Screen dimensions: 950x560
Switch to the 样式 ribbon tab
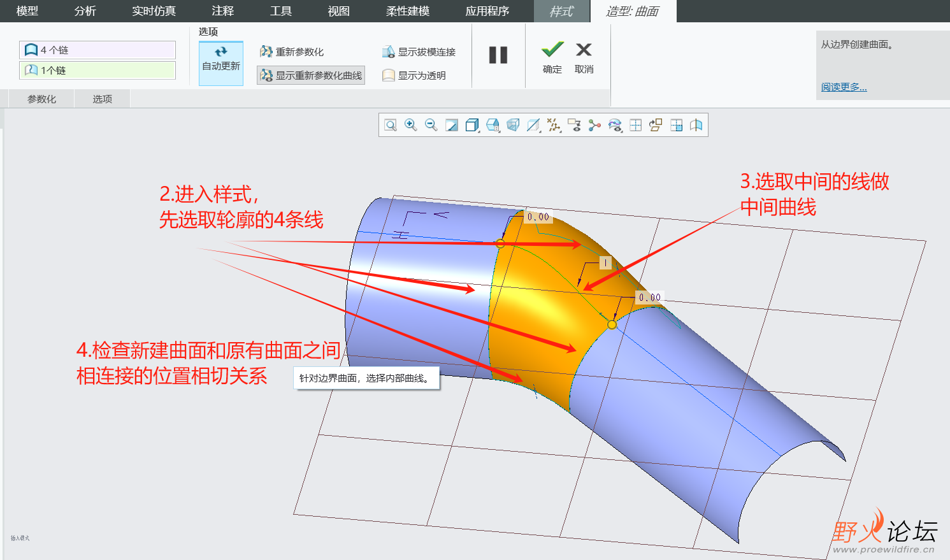(561, 11)
